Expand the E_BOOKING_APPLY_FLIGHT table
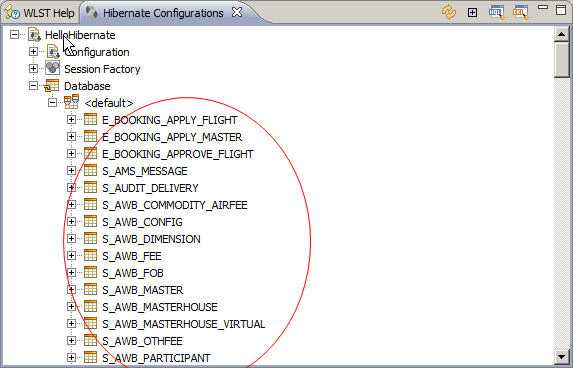Screen dimensions: 573x368 point(71,119)
